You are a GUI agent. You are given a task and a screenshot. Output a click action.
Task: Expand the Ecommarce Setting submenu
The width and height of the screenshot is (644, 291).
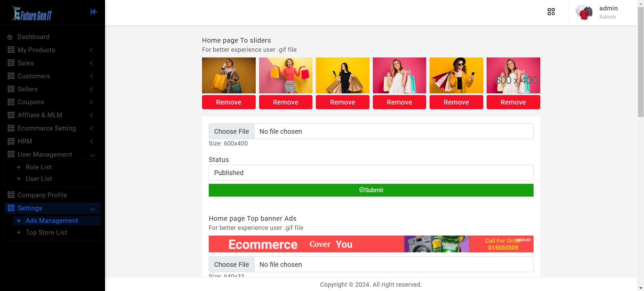(92, 128)
